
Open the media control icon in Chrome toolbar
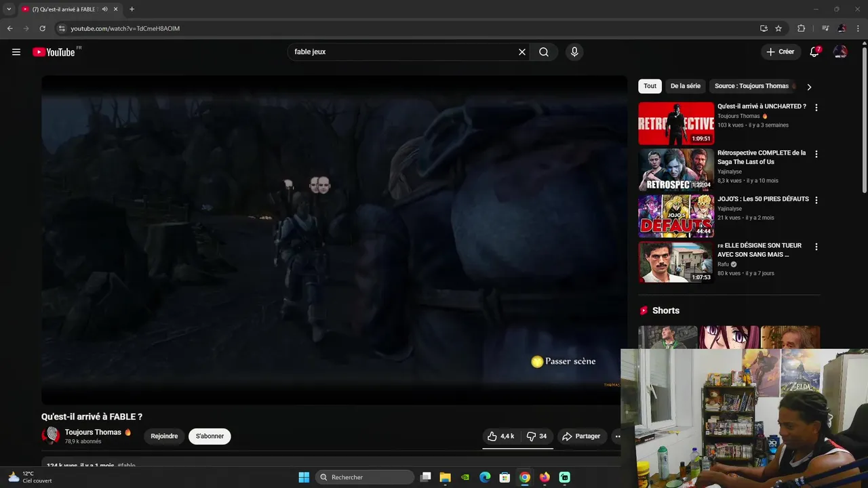825,28
